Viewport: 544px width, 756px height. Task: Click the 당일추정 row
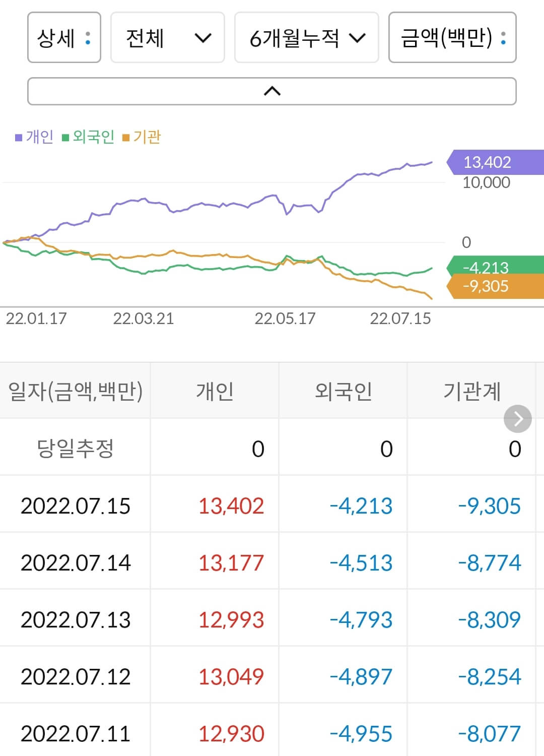(x=75, y=448)
